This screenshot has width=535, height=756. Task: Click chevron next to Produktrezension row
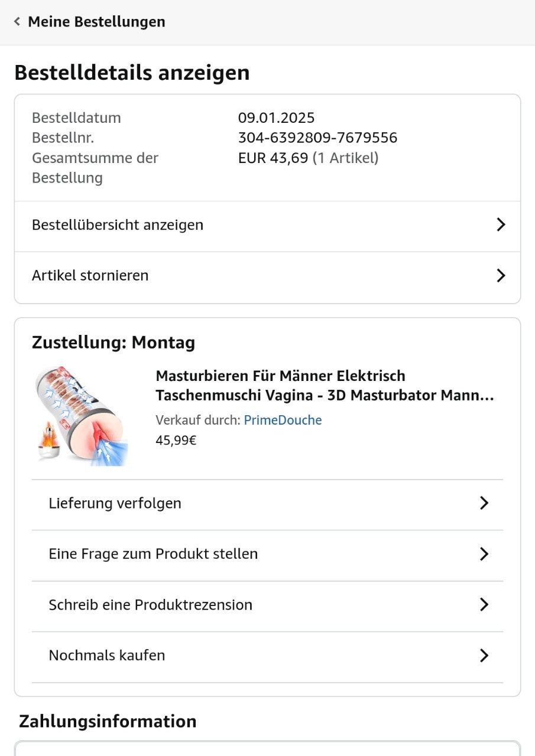[484, 605]
